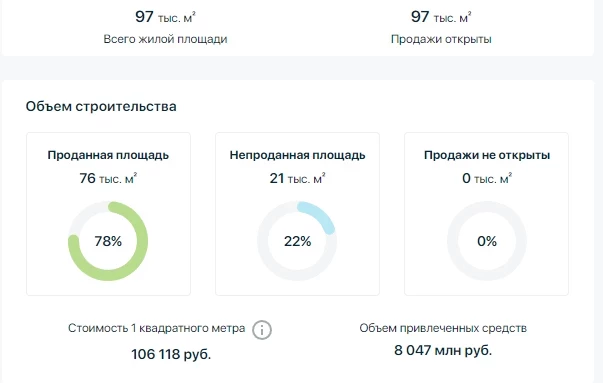Click the 76 тыс. м² sold area value

point(108,178)
